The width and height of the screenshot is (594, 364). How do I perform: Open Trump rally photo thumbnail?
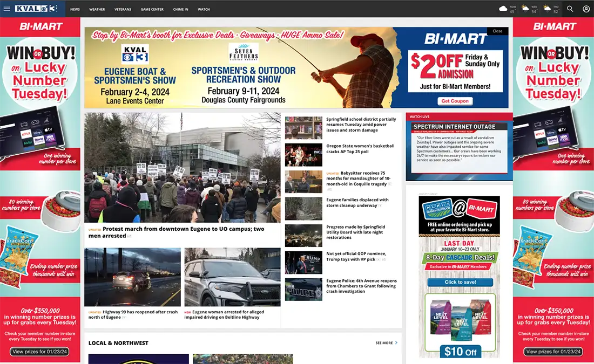pyautogui.click(x=303, y=263)
